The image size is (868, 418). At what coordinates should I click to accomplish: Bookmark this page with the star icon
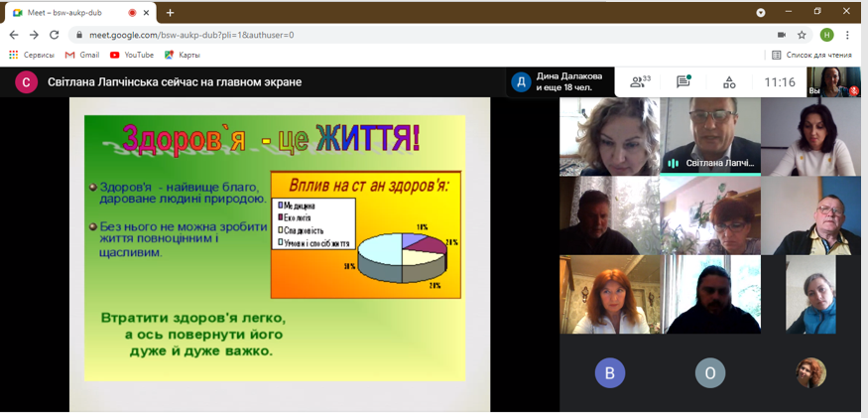(802, 35)
